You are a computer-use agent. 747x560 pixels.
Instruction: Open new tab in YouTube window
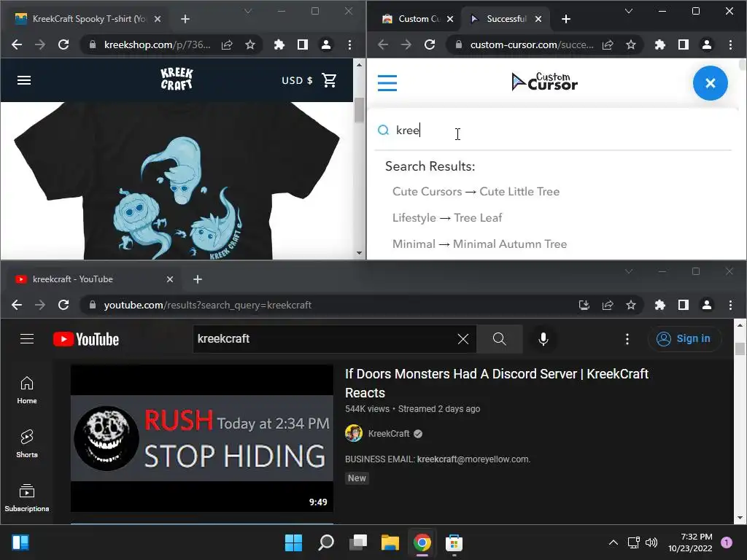(198, 279)
